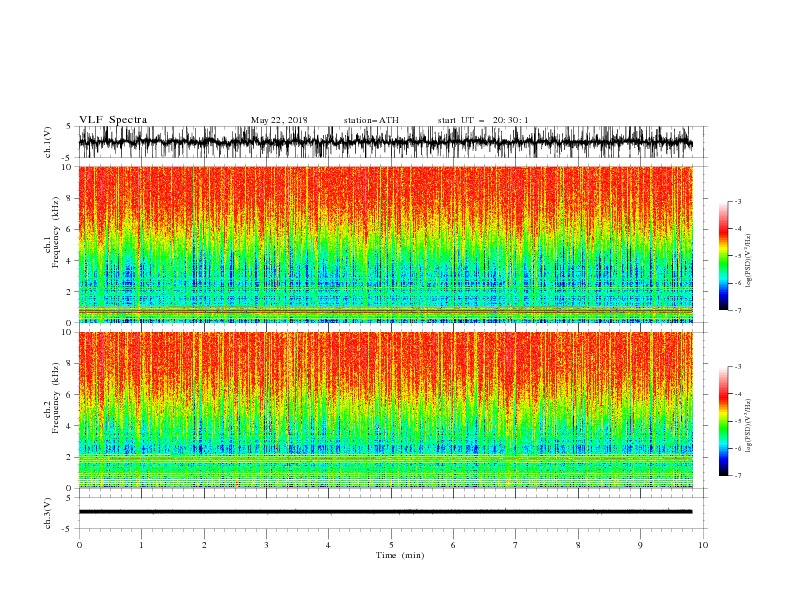Click time axis tick label "6"
Viewport: 792px width, 612px height.
click(453, 545)
